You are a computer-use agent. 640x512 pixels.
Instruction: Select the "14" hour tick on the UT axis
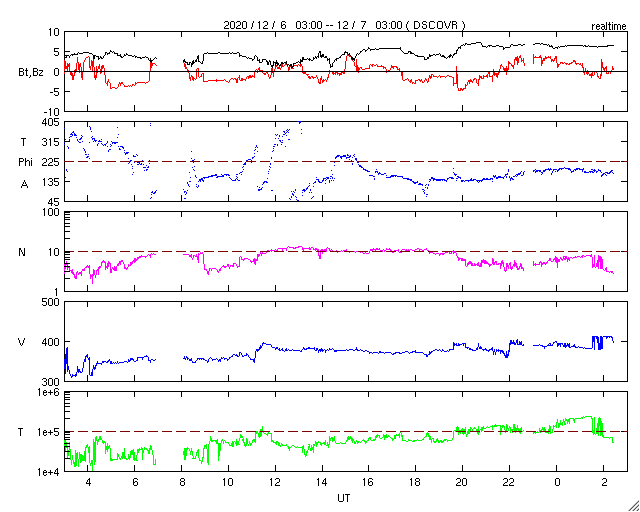point(322,483)
